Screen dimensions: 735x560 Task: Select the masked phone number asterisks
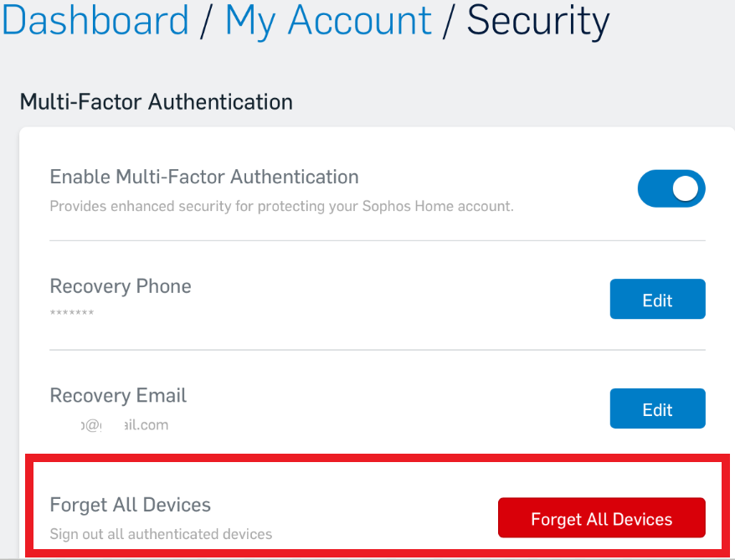coord(72,313)
